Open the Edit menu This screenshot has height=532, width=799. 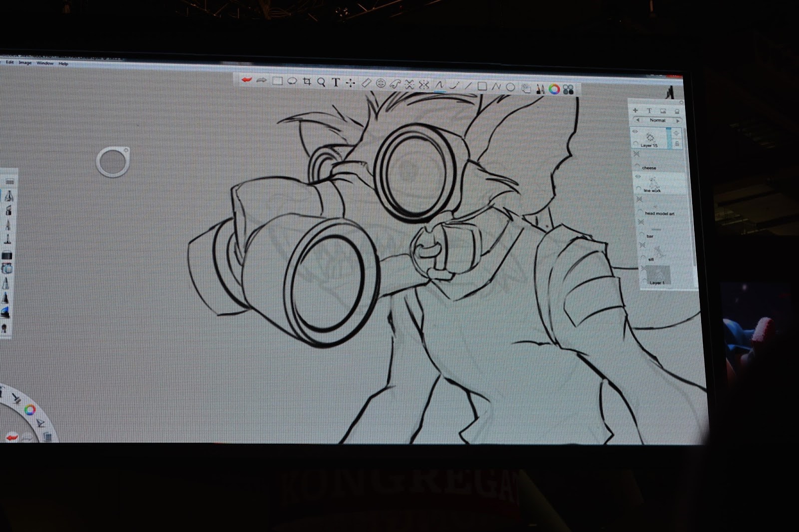tap(9, 62)
